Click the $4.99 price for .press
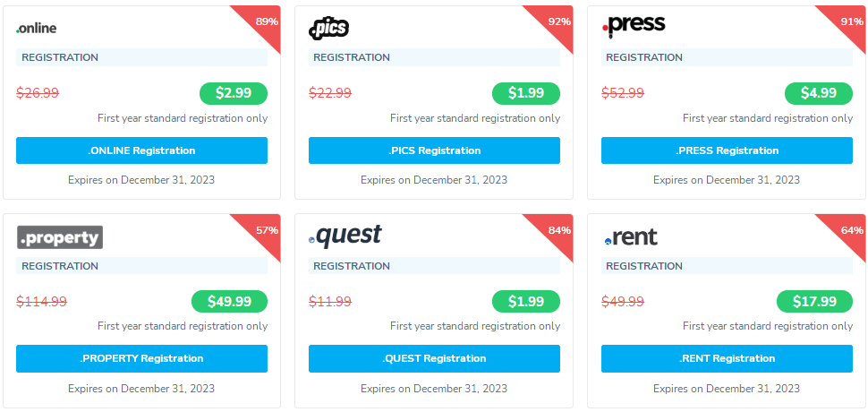Image resolution: width=868 pixels, height=412 pixels. tap(818, 93)
